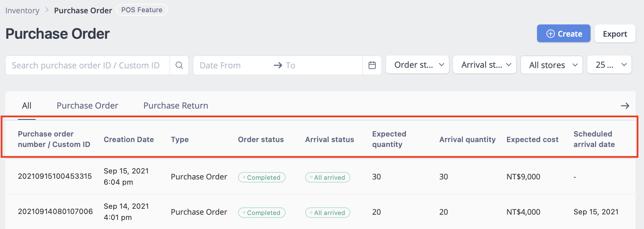Open the calendar date picker icon
The image size is (644, 229).
click(x=372, y=65)
